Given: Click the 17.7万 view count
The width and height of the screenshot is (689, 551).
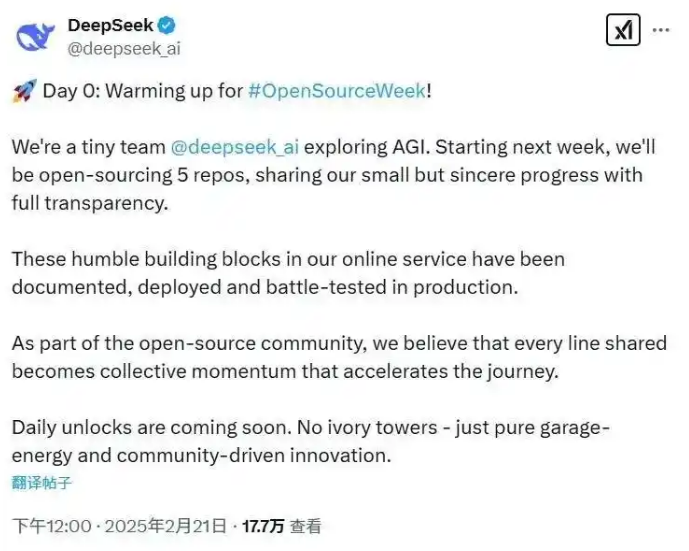Looking at the screenshot, I should 263,526.
